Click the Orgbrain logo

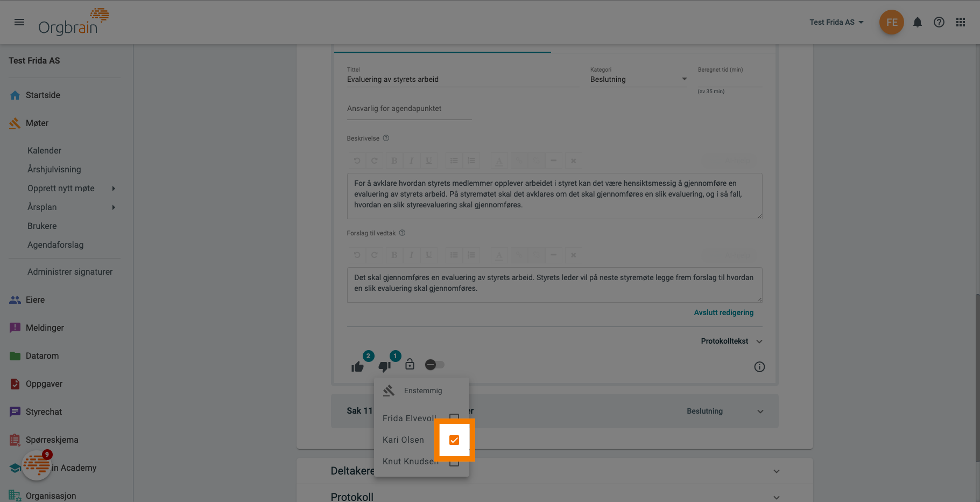pos(73,22)
